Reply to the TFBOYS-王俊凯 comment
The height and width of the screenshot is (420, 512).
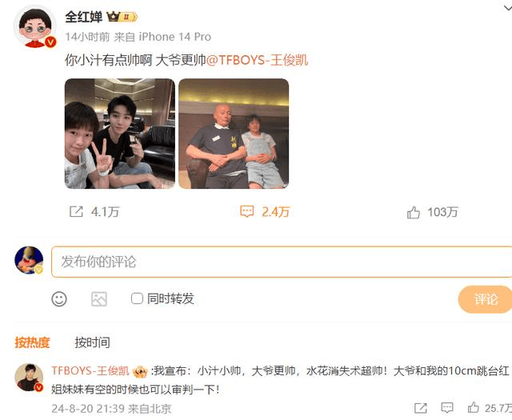[447, 408]
